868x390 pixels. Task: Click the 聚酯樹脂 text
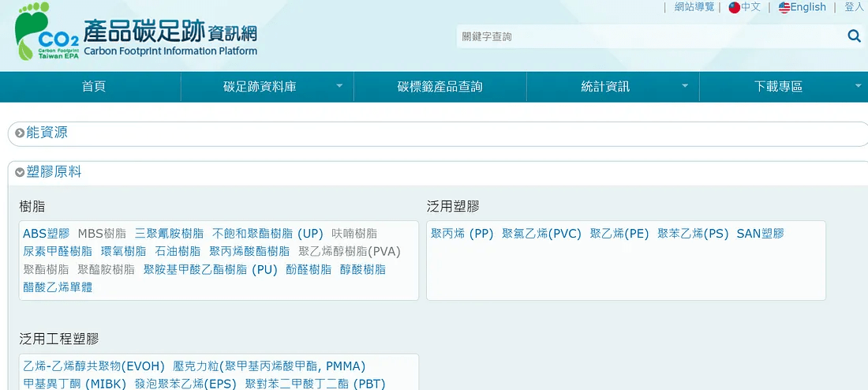pos(46,270)
